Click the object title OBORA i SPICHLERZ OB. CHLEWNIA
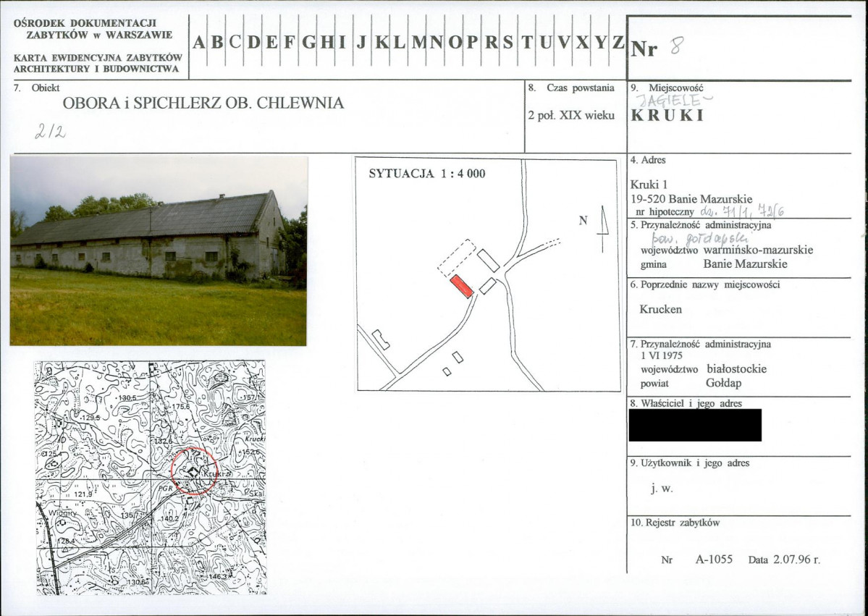 pos(203,103)
